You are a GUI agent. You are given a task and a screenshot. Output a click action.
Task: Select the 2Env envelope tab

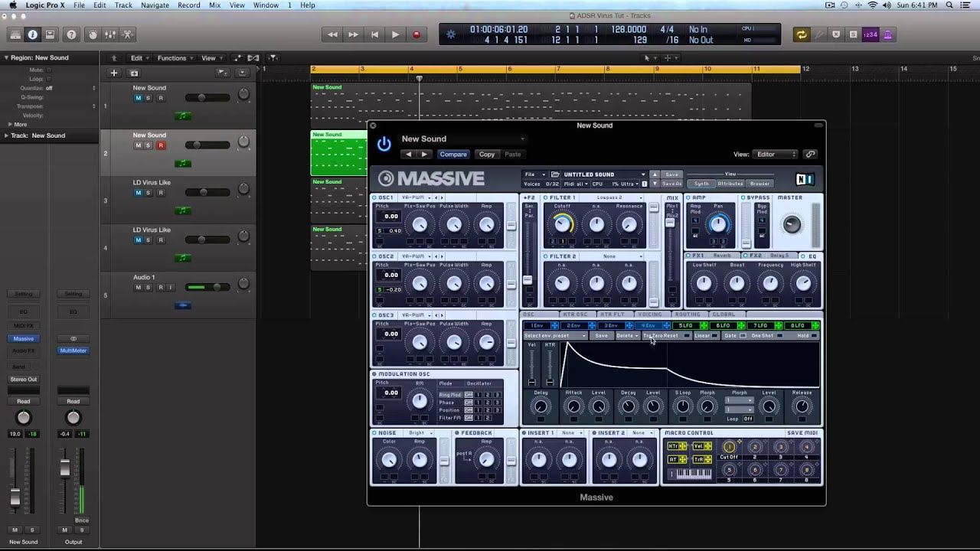point(573,326)
